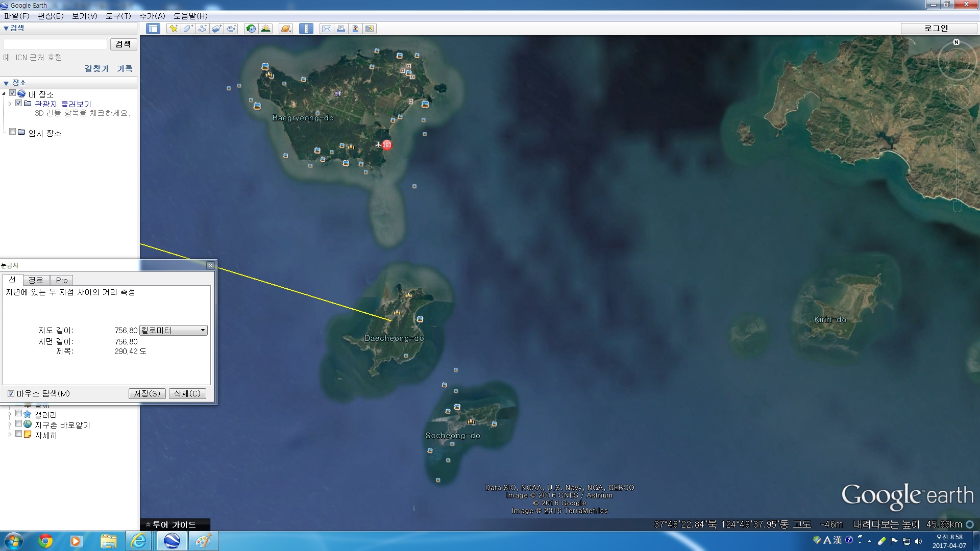Expand the 투어 가이드 bar

tap(175, 524)
